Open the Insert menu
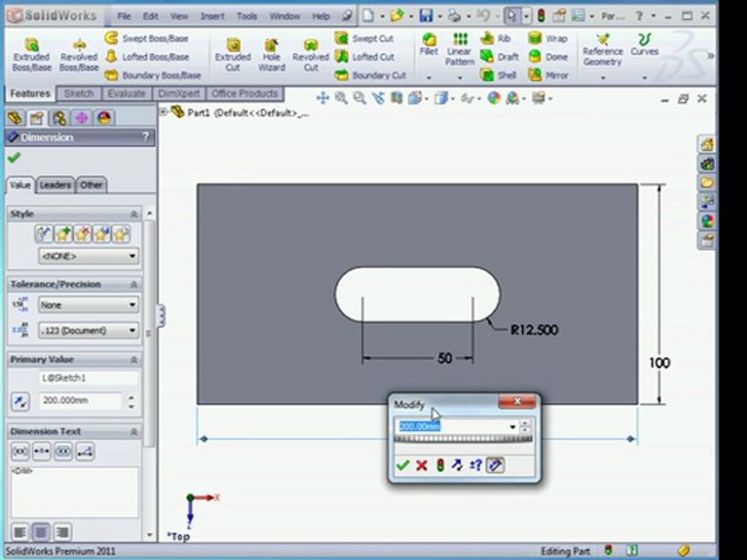Viewport: 747px width, 560px height. click(212, 16)
